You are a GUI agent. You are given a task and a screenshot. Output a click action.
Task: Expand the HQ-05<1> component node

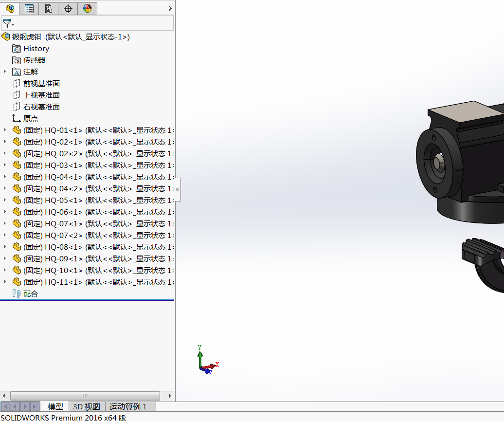[4, 200]
